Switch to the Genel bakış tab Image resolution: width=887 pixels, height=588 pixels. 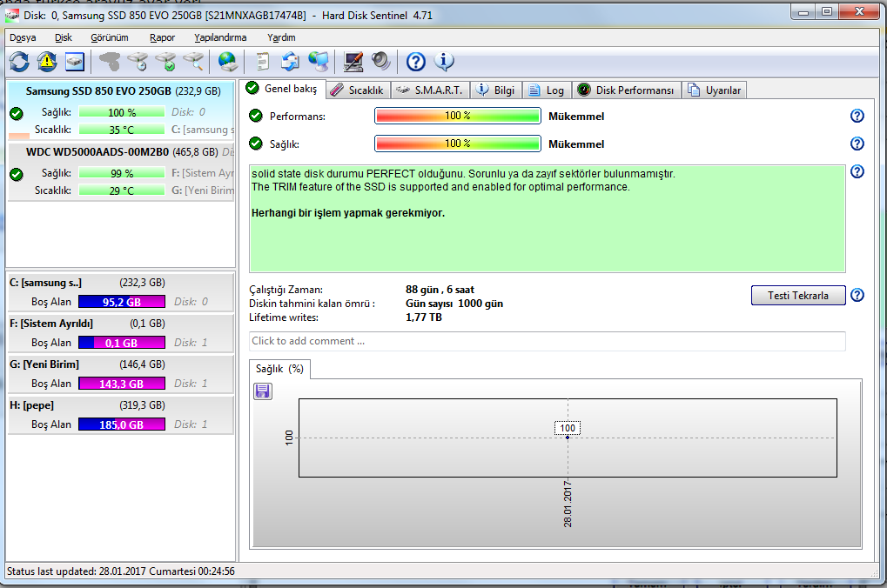coord(283,89)
